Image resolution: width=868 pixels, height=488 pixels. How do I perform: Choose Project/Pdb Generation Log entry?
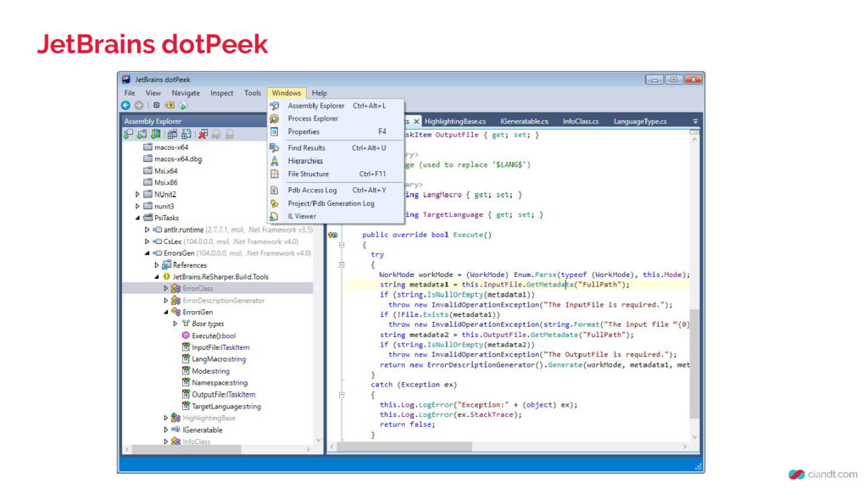pos(336,203)
